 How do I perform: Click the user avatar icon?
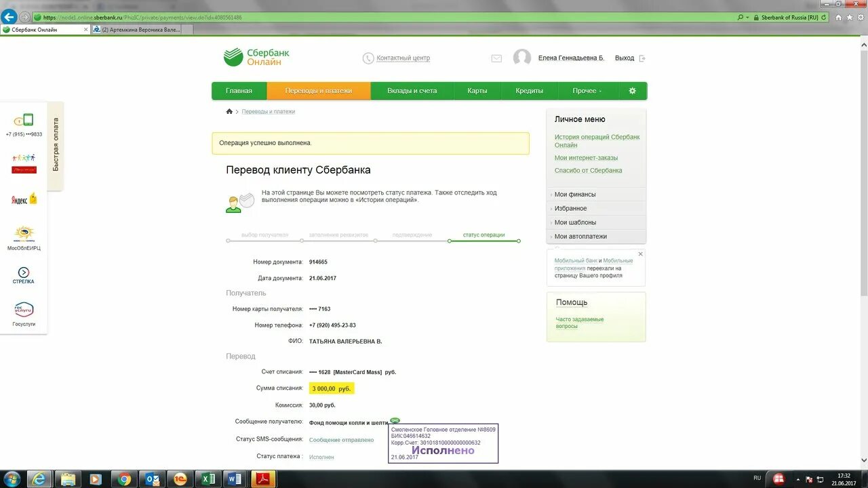click(x=522, y=58)
